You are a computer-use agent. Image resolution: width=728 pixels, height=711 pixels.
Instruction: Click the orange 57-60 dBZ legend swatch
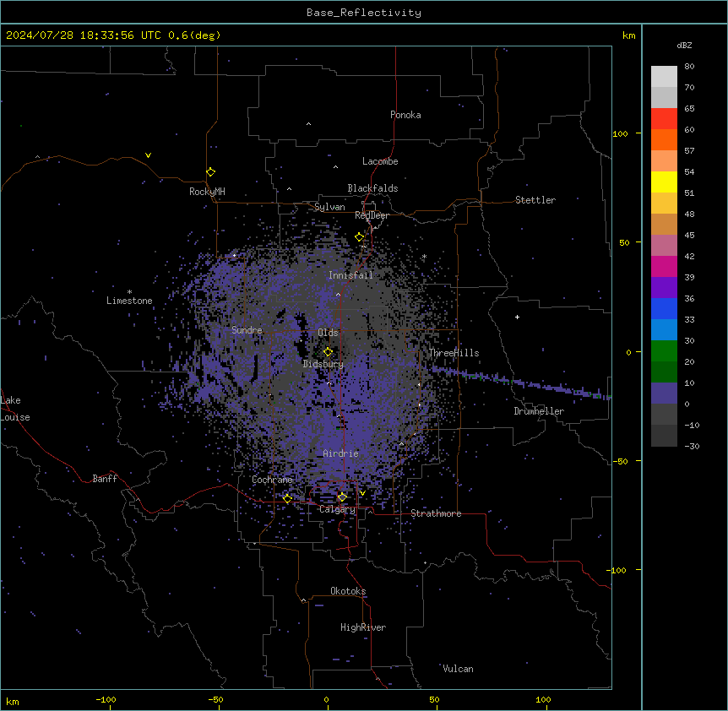664,139
